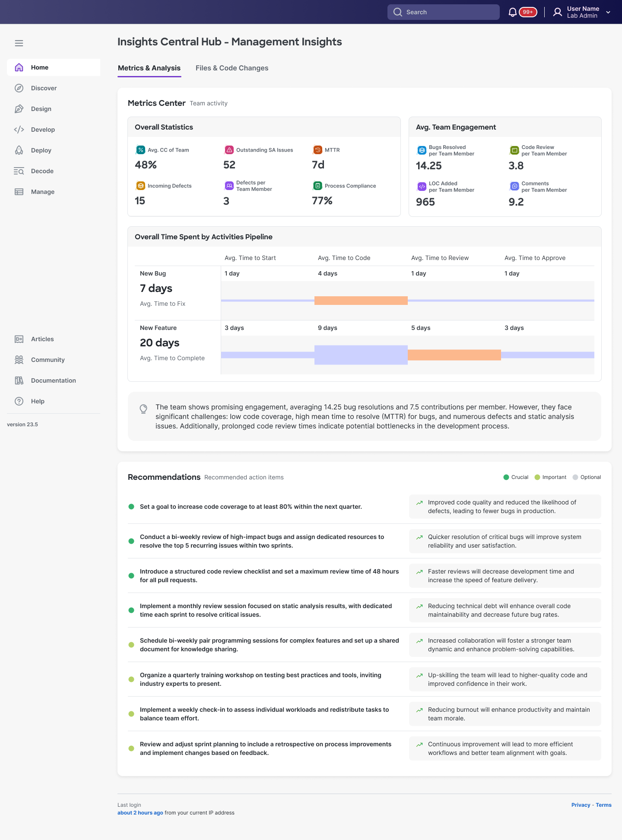622x840 pixels.
Task: Open Deploy in the sidebar
Action: pos(54,150)
